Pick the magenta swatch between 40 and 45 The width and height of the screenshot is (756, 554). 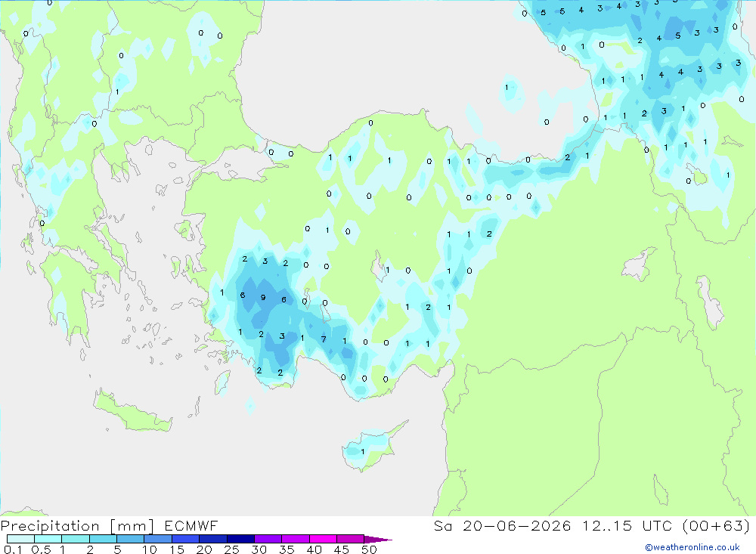pos(323,539)
